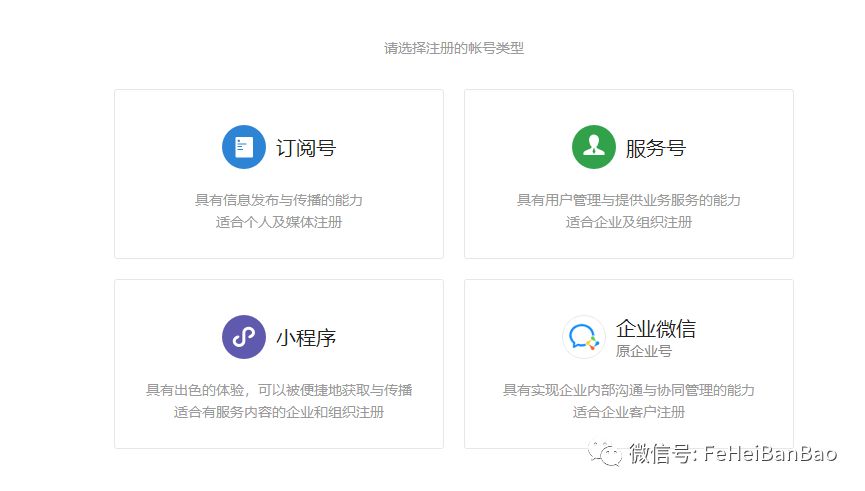865x491 pixels.
Task: Select the 服务号 title text
Action: click(x=655, y=148)
